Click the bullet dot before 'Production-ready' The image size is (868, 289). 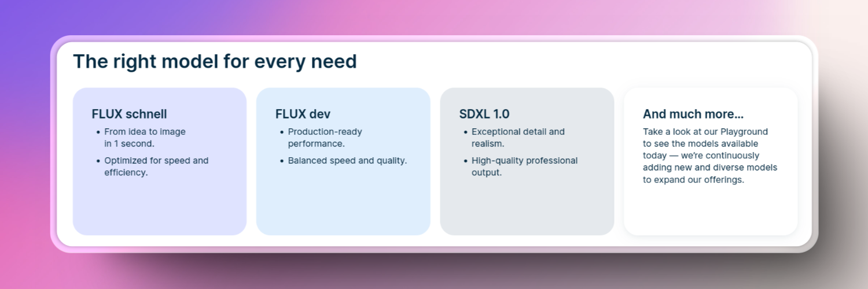click(x=282, y=132)
